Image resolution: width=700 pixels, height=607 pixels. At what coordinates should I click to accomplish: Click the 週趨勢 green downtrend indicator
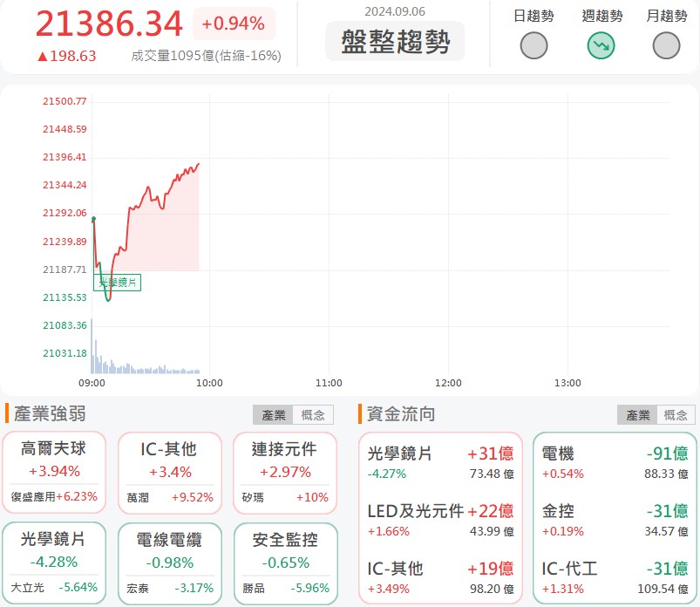pyautogui.click(x=601, y=45)
